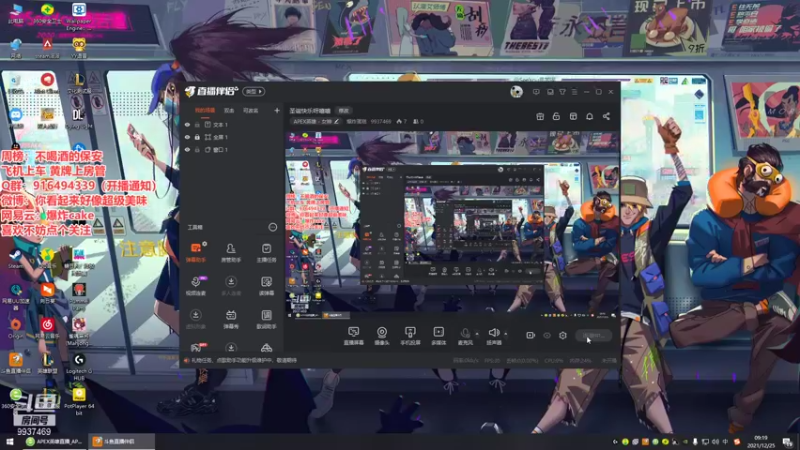The width and height of the screenshot is (800, 450).
Task: Hide the 全屏 1 layer
Action: tap(187, 137)
